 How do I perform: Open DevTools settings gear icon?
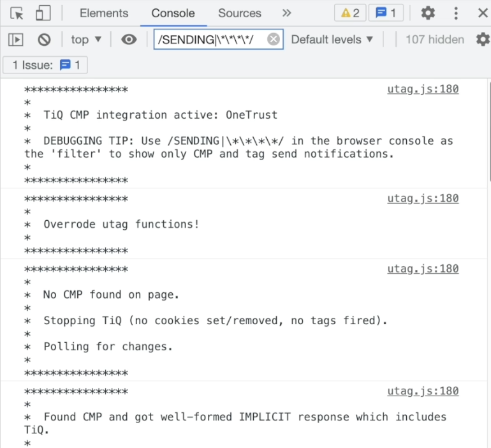click(x=428, y=13)
